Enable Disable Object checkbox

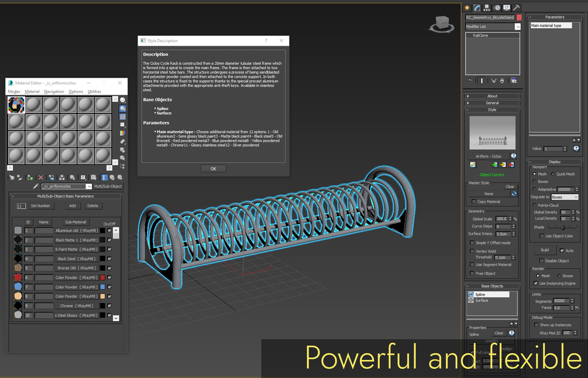[542, 260]
